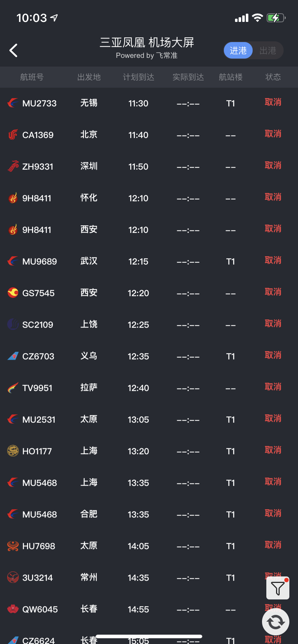Tap the airline logo beside GS7545

[13, 293]
